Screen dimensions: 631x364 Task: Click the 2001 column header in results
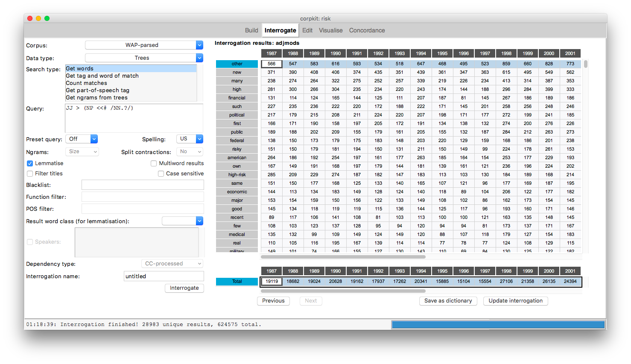pyautogui.click(x=570, y=53)
